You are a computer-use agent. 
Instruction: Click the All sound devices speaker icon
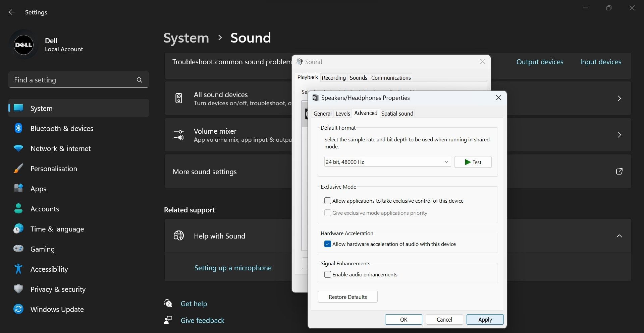point(179,98)
